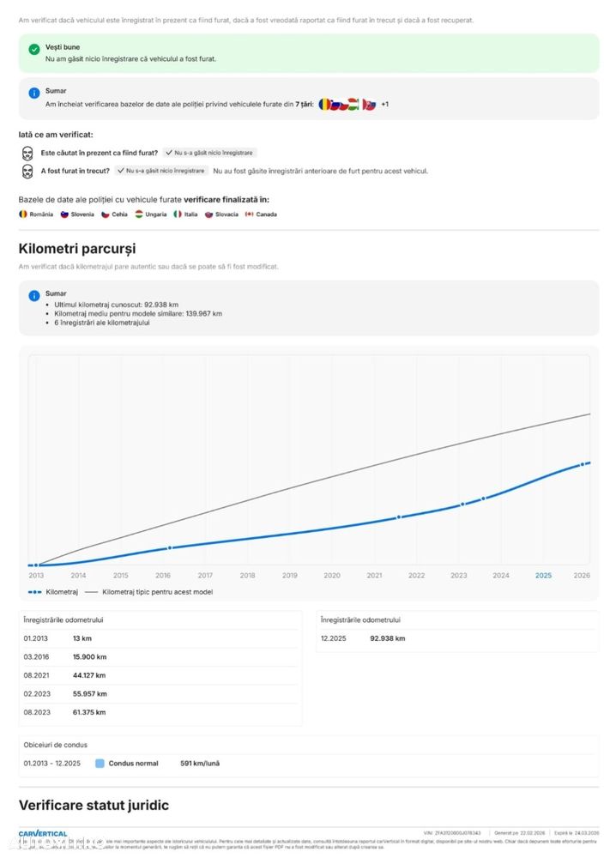Click the 2025 label on chart axis
The height and width of the screenshot is (858, 616).
click(543, 575)
